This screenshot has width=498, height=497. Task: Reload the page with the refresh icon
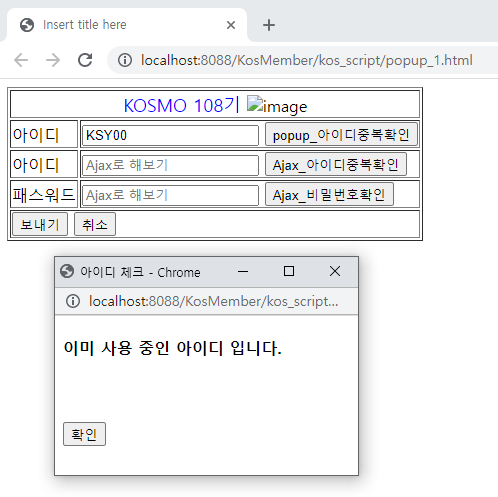click(85, 60)
